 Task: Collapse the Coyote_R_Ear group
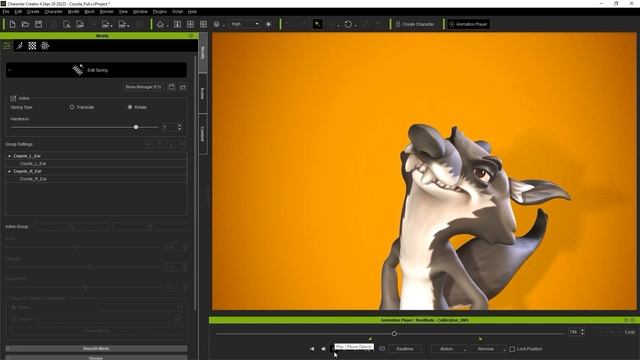point(9,171)
